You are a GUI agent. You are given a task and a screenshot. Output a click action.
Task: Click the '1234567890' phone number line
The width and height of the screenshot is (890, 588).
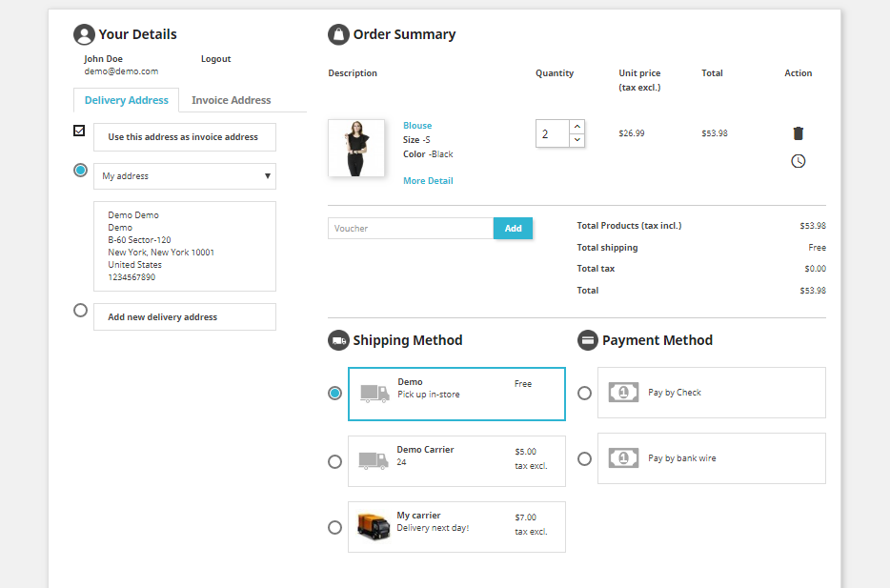pos(131,277)
